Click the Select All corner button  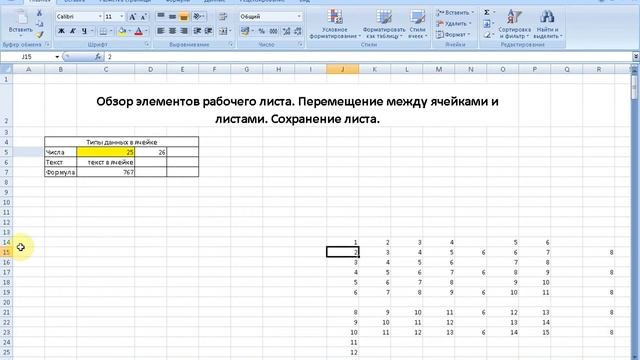(6, 69)
